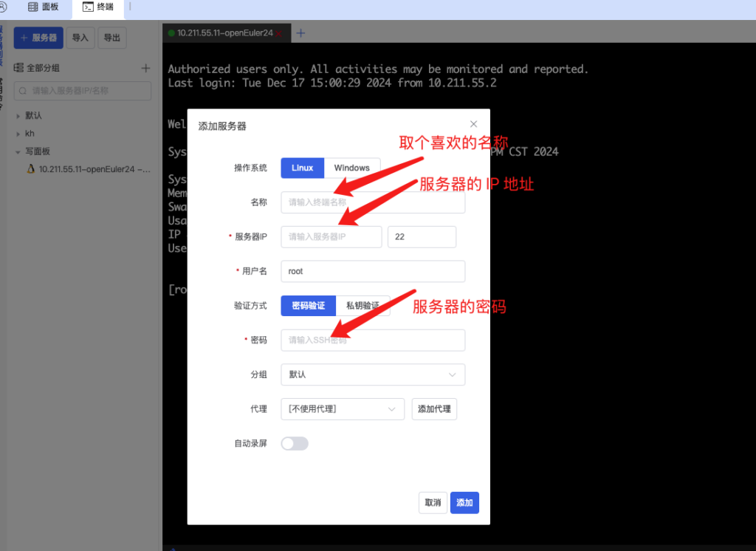
Task: Click the search icon in server search box
Action: pos(23,91)
